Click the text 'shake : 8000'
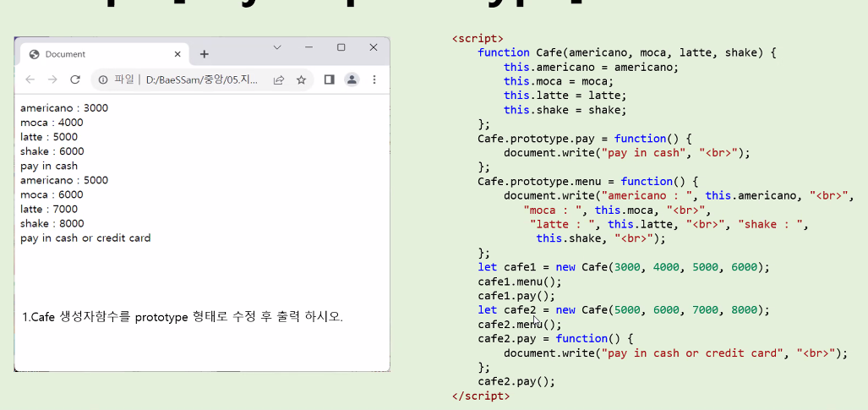 tap(52, 223)
